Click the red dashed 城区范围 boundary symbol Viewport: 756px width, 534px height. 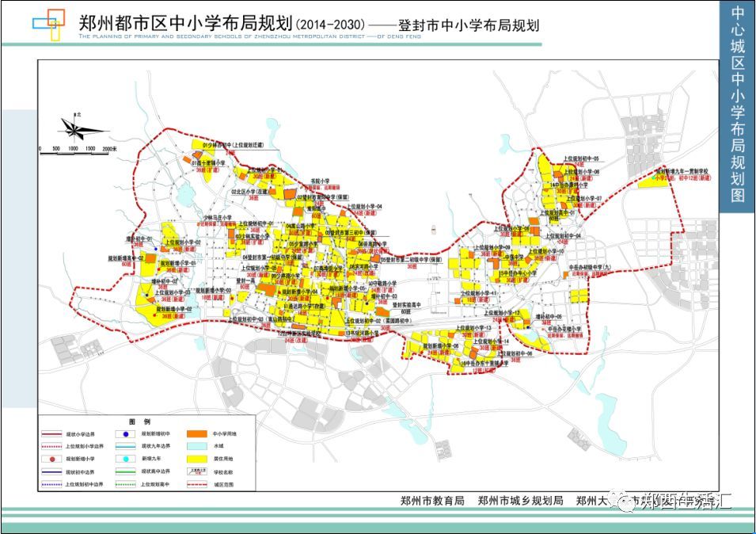(196, 484)
